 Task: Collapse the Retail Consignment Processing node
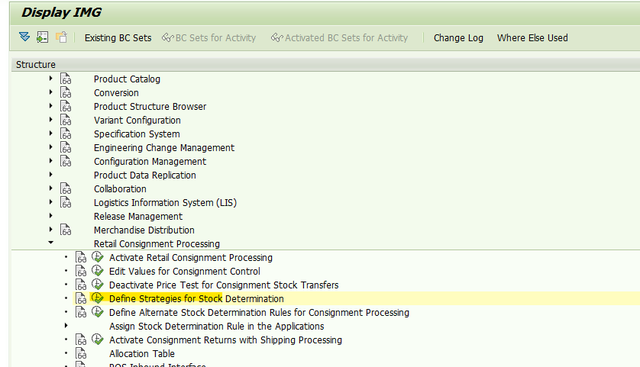[51, 243]
